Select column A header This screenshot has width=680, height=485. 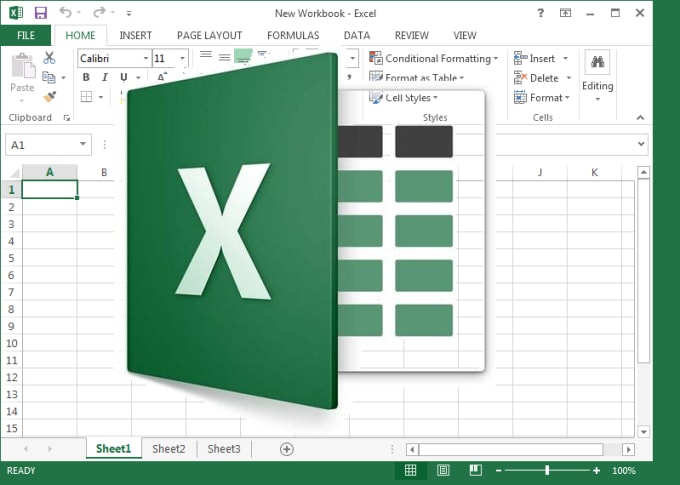[x=50, y=172]
